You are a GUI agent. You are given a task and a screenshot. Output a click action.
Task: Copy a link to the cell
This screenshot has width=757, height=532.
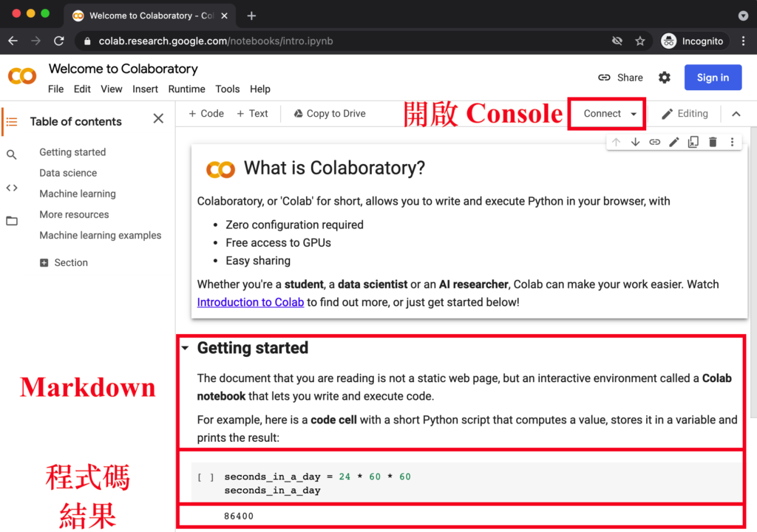[654, 141]
